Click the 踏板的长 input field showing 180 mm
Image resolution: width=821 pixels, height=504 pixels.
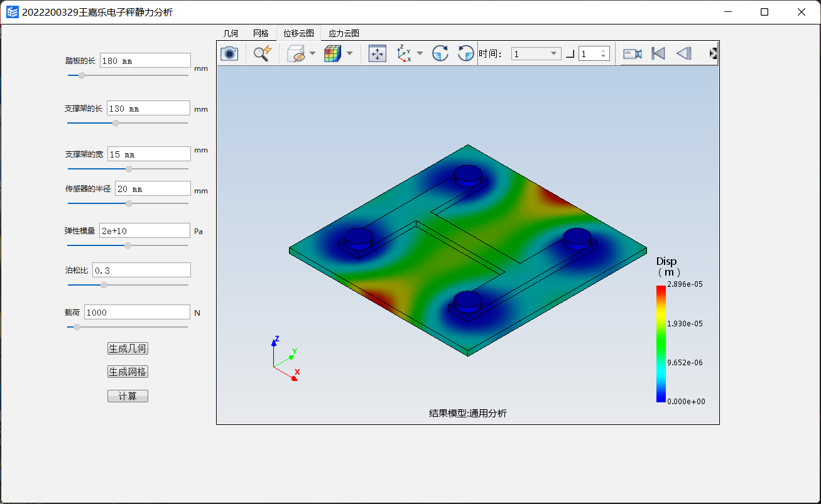pos(145,61)
